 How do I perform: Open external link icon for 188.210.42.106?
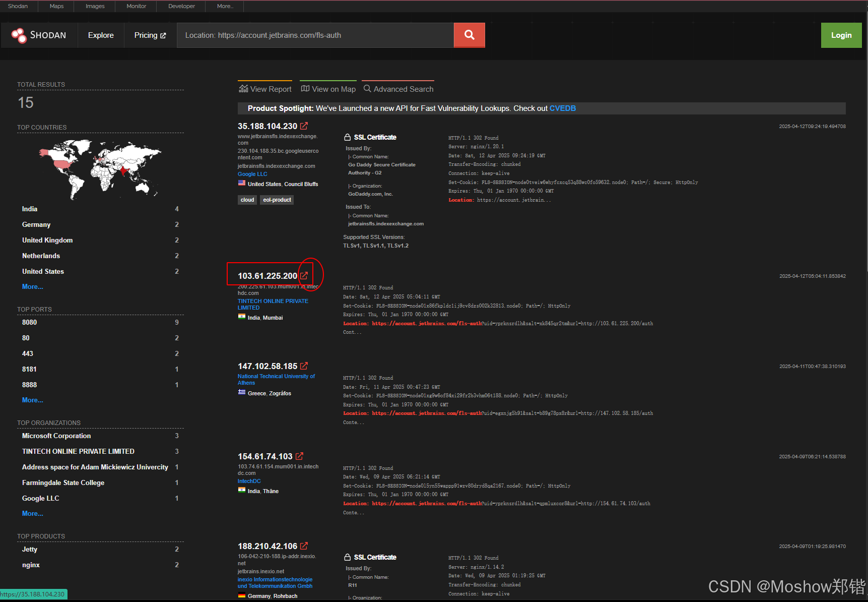point(304,546)
